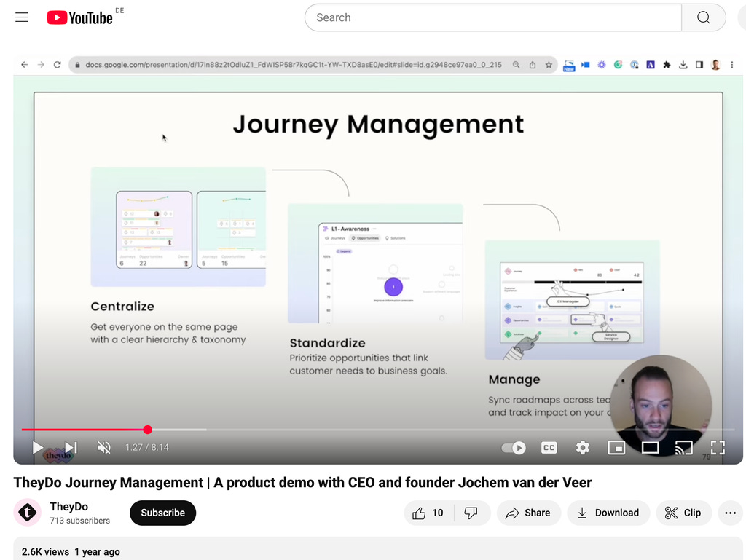Click the browser three-dot menu in video

click(x=731, y=65)
